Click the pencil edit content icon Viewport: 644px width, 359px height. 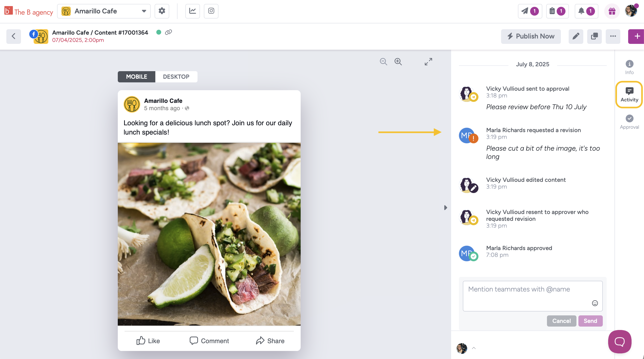point(576,37)
